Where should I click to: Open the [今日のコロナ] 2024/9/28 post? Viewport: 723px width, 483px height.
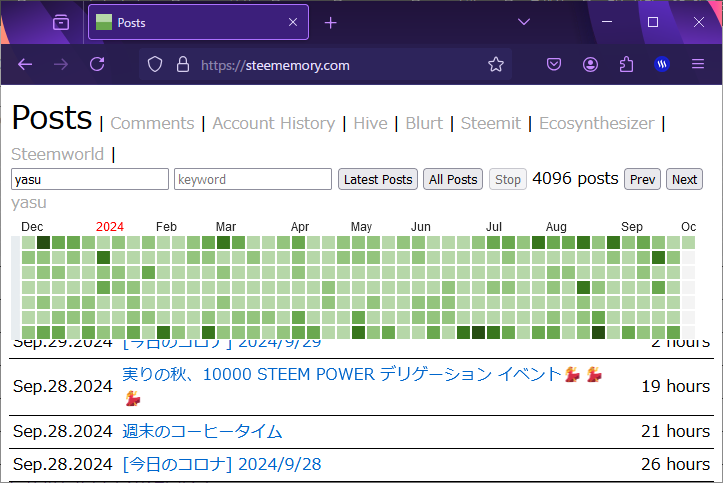point(222,465)
